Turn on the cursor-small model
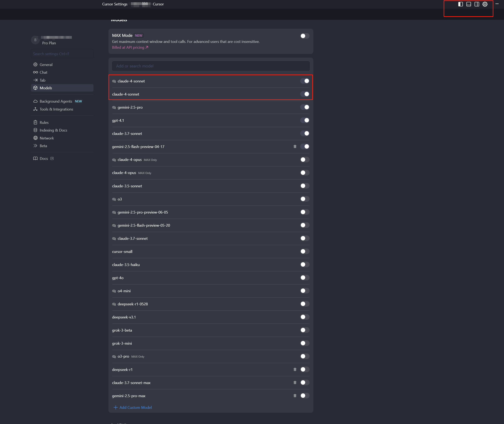The image size is (504, 424). (x=305, y=251)
